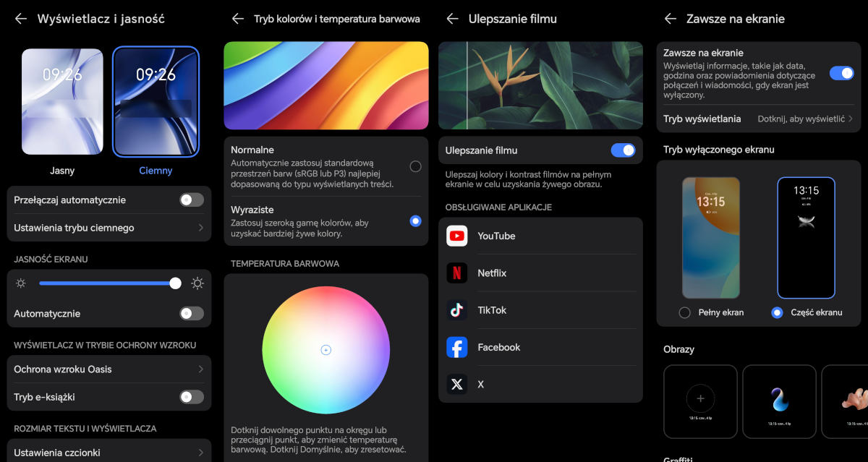The image size is (868, 462).
Task: Click the brightness slider handle
Action: coord(175,283)
